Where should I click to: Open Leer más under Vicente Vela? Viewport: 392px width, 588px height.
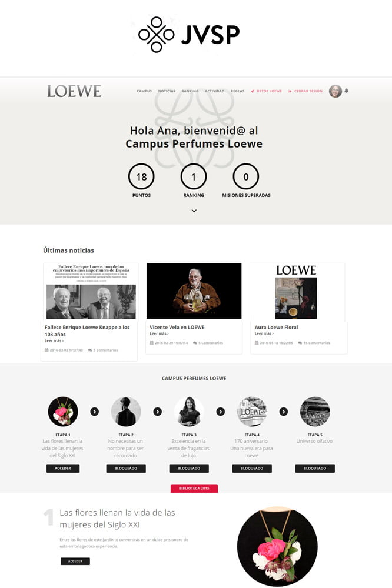point(159,333)
